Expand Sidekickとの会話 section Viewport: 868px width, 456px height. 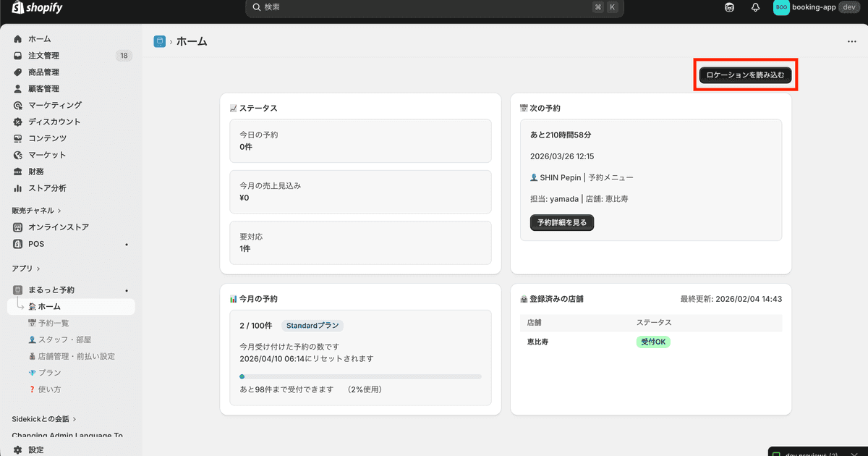(44, 418)
